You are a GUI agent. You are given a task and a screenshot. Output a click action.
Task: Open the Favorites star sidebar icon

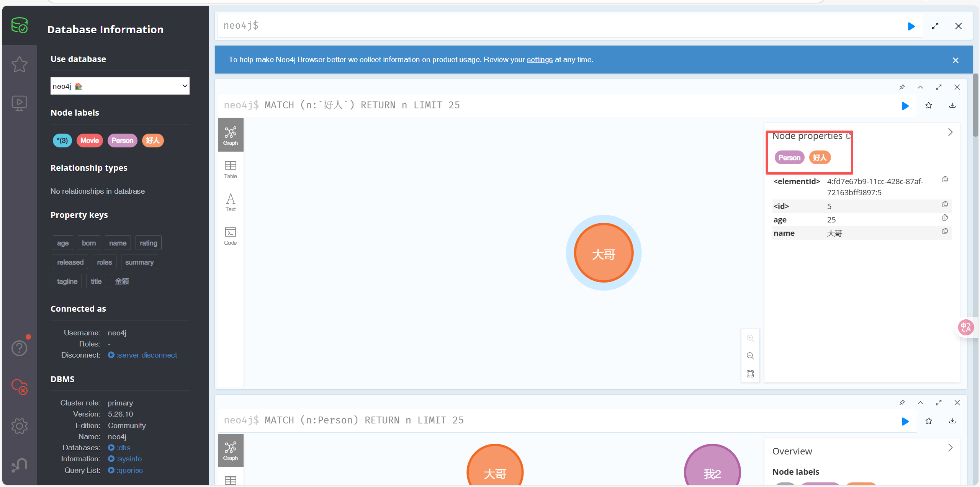(x=19, y=64)
